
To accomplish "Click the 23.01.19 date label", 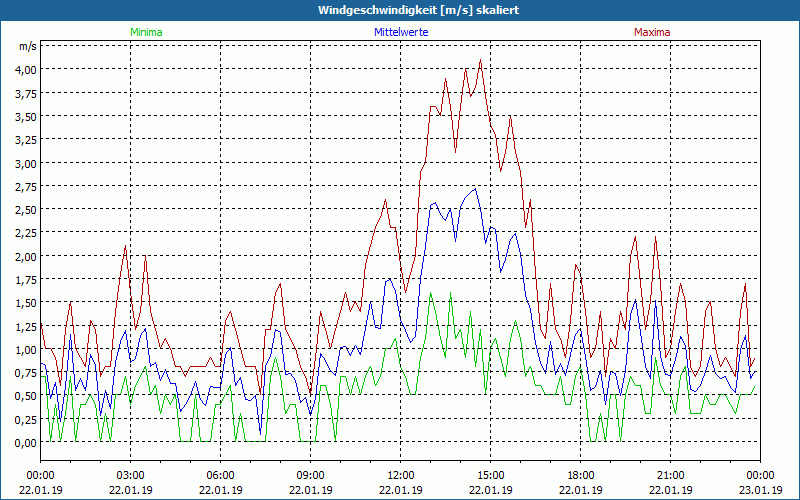I will pyautogui.click(x=760, y=490).
